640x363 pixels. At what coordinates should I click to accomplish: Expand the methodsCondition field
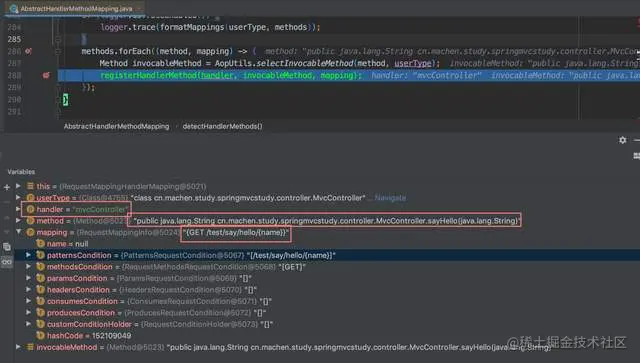coord(29,266)
